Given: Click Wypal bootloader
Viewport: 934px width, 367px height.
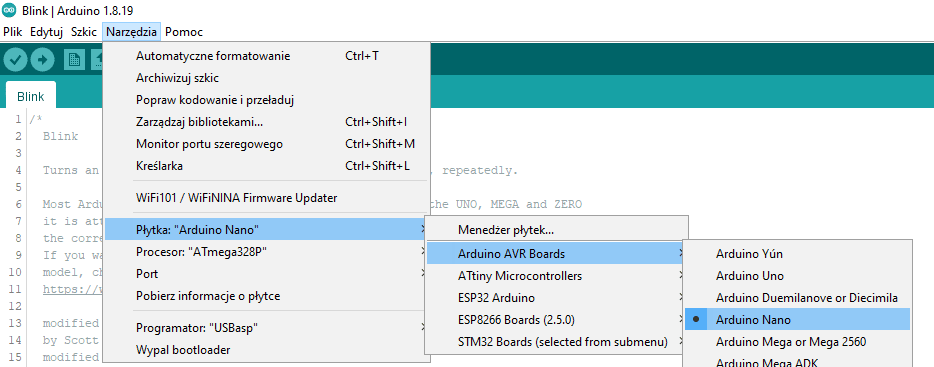Looking at the screenshot, I should pos(266,350).
